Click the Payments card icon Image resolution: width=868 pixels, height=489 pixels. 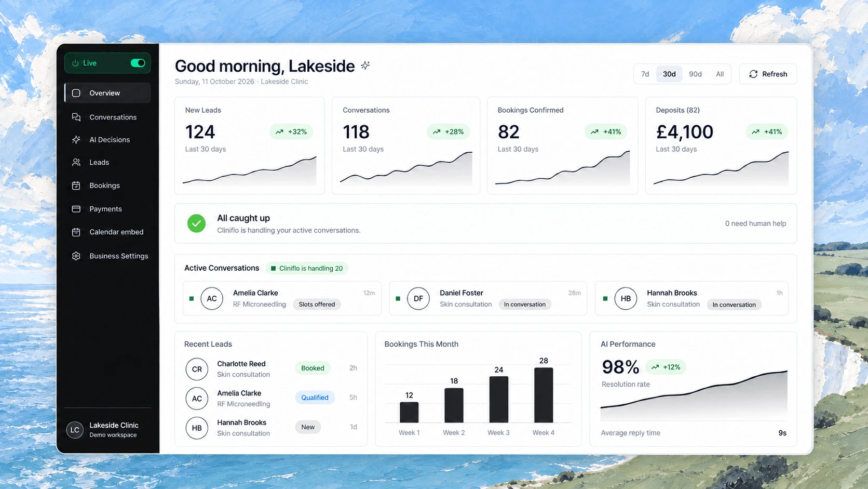click(x=76, y=209)
